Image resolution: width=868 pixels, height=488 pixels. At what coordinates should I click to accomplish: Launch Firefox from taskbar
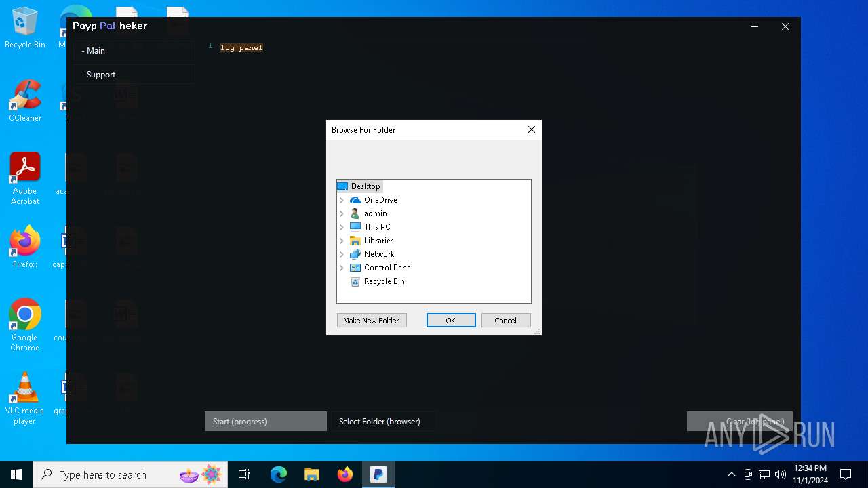[x=345, y=474]
